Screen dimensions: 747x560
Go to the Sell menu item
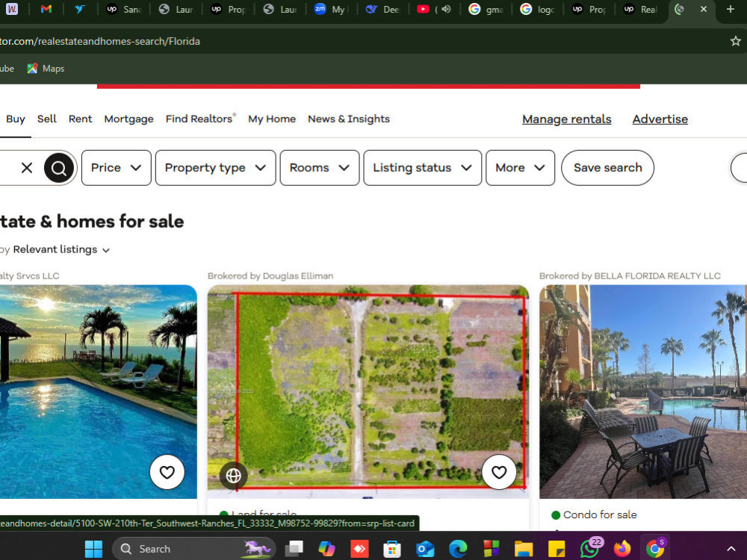pos(46,119)
